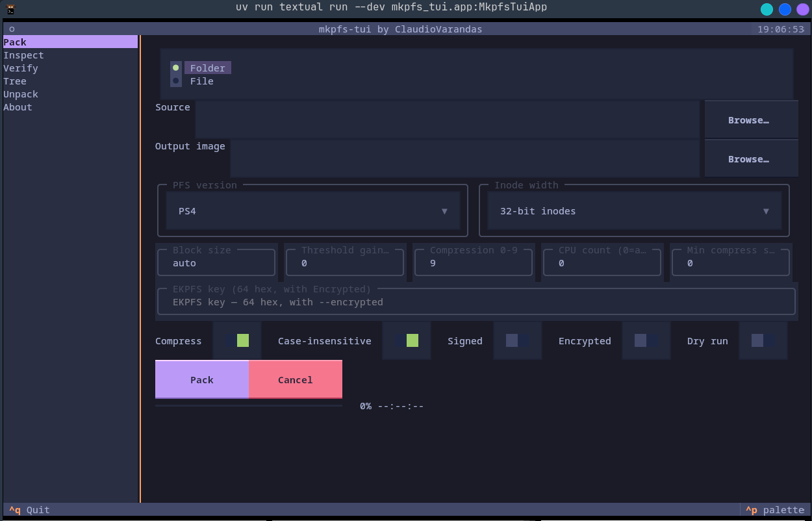
Task: Focus the Source path input field
Action: [448, 120]
